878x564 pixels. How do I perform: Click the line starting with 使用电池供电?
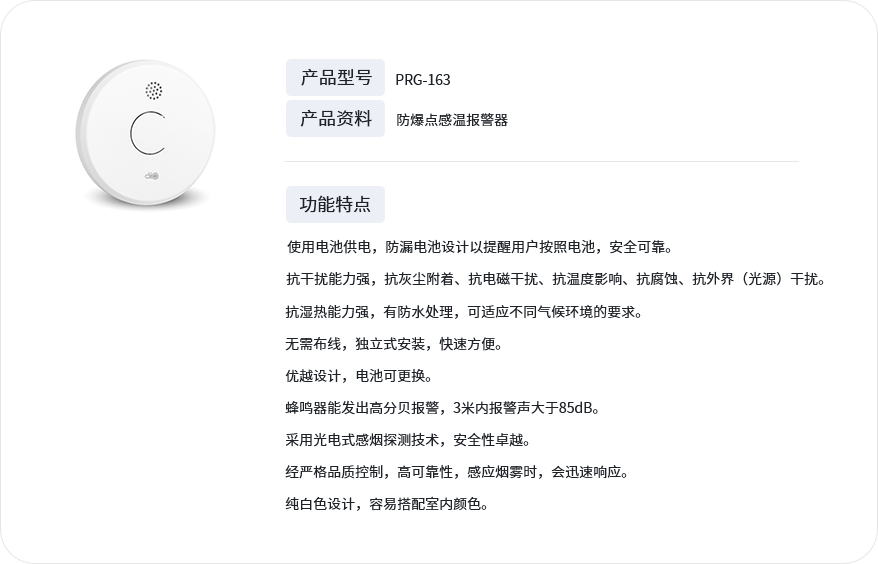(481, 247)
